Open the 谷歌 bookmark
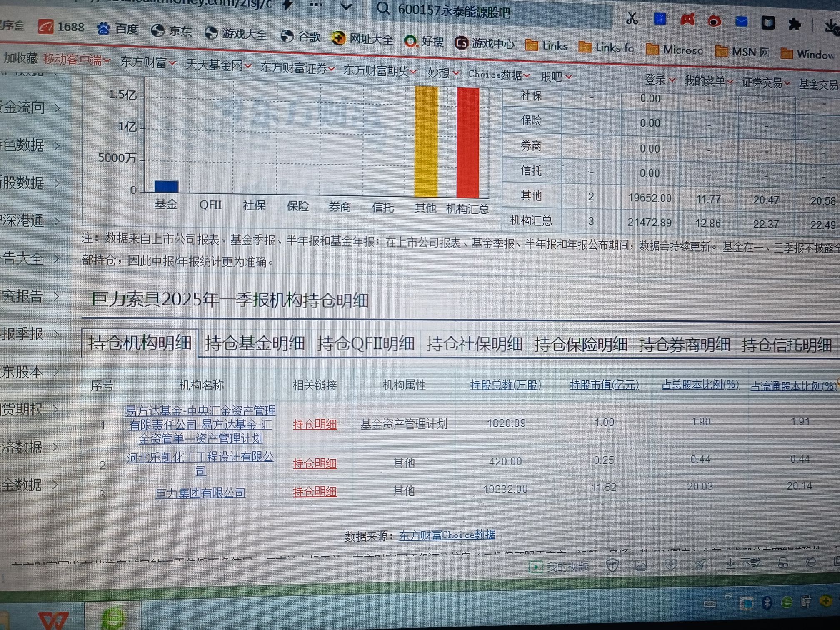This screenshot has height=630, width=840. pos(300,36)
